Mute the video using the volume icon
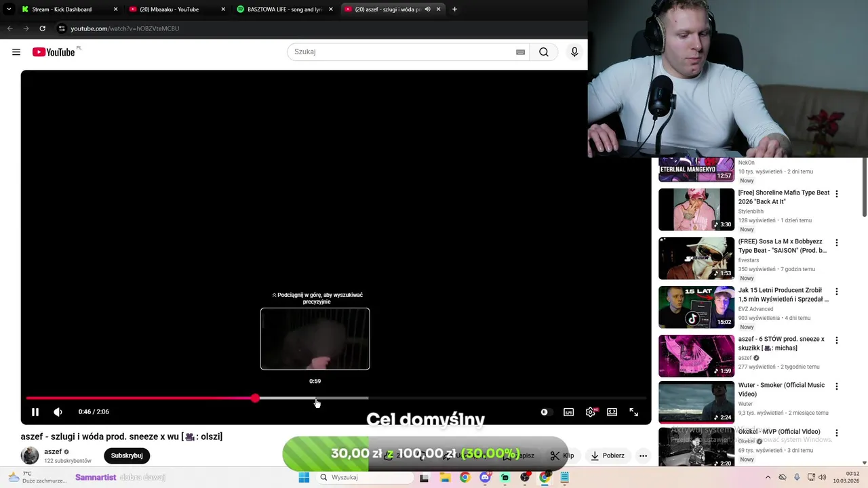 (x=58, y=412)
